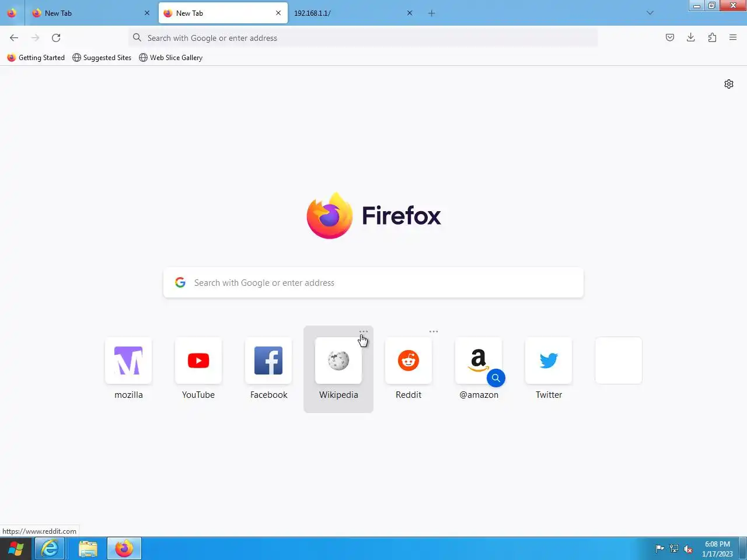Close the active New Tab
This screenshot has width=747, height=560.
click(x=278, y=13)
